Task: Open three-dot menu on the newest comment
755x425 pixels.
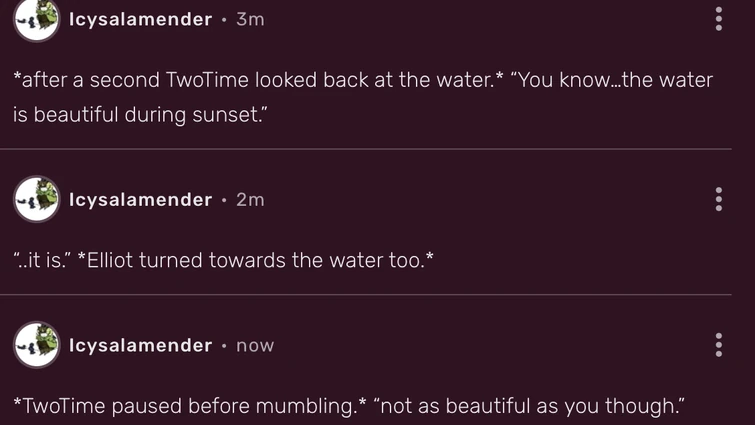Action: coord(719,346)
